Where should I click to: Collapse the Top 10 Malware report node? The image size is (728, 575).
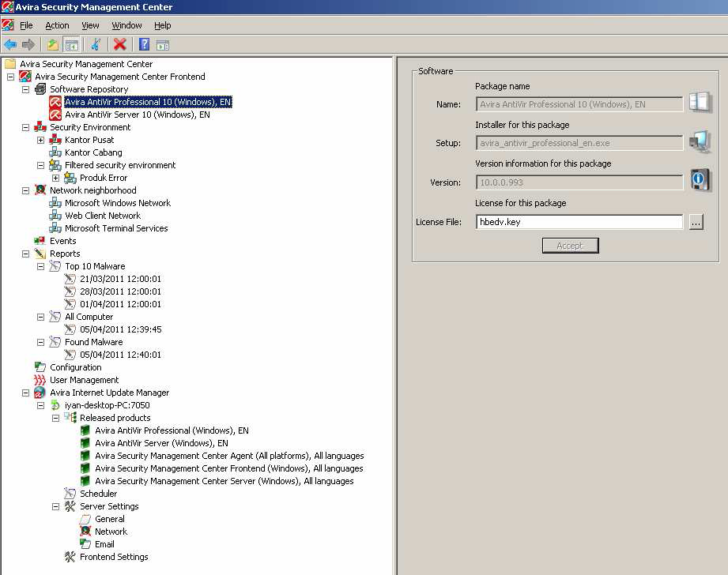pyautogui.click(x=41, y=266)
